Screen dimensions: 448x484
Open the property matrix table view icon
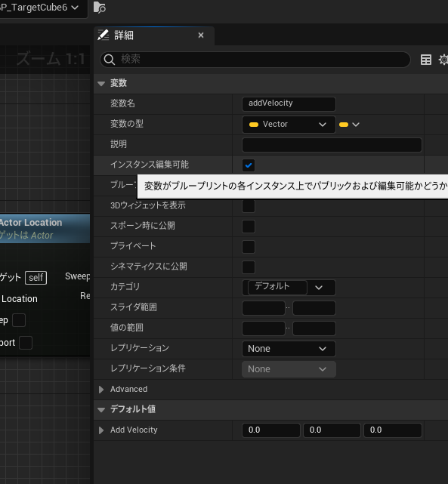[426, 60]
